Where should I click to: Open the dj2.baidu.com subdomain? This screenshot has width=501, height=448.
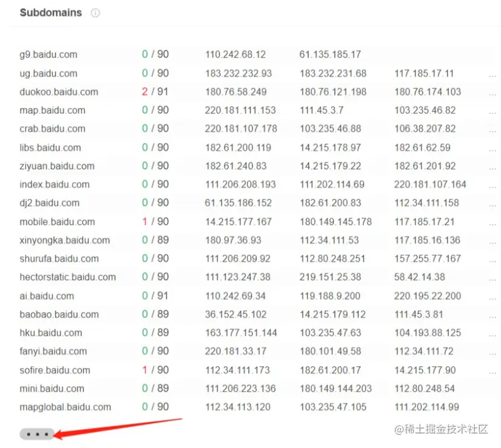pyautogui.click(x=49, y=202)
